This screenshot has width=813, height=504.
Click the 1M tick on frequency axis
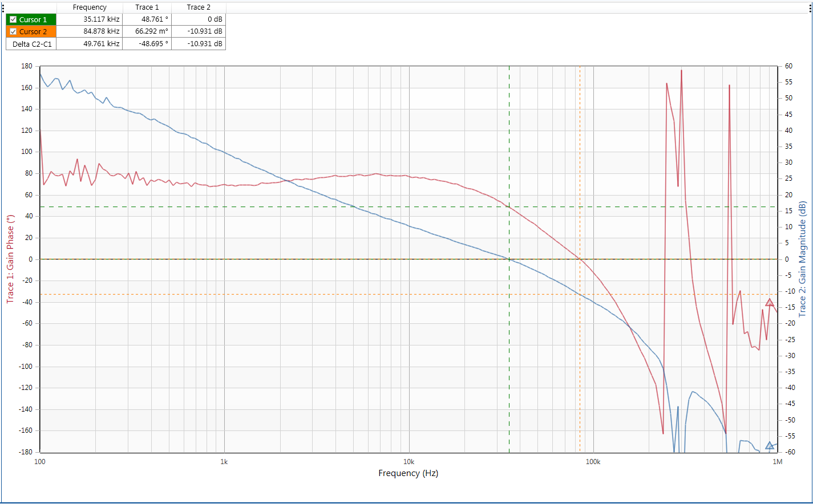point(778,462)
